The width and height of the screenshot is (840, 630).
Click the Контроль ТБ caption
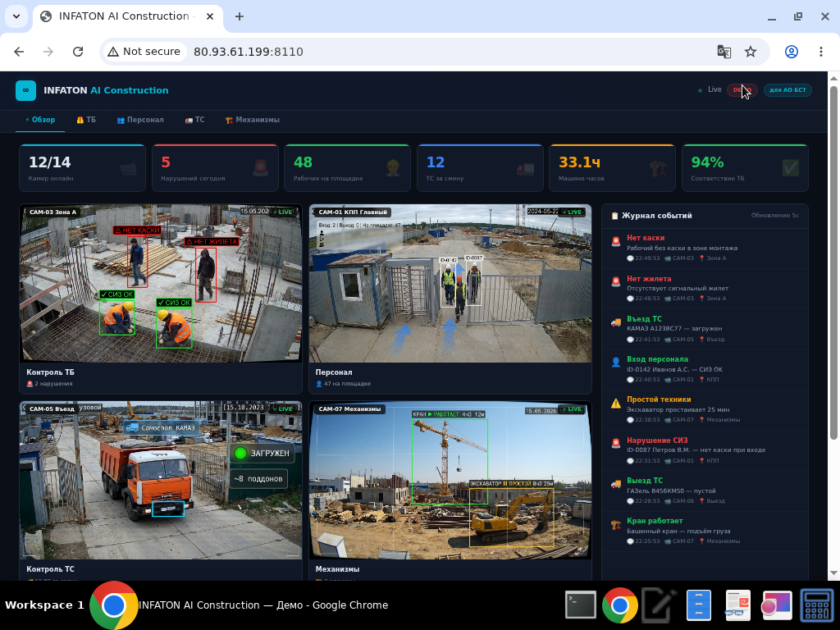coord(50,372)
